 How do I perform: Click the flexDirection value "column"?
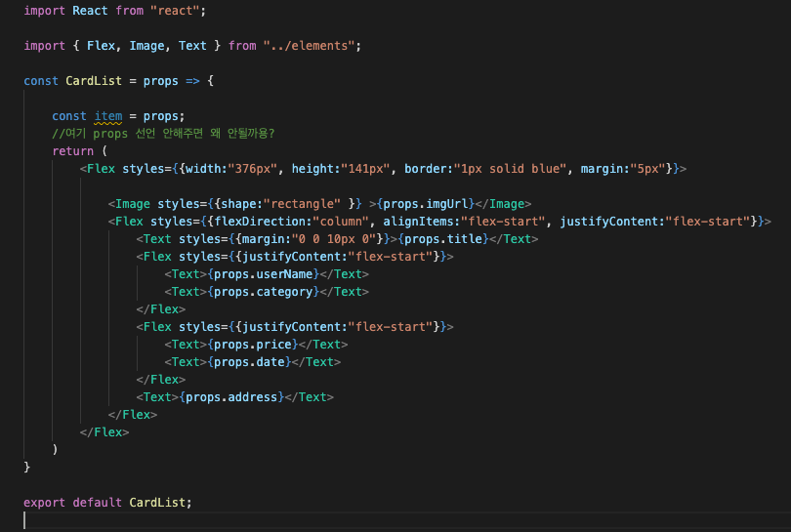(x=341, y=222)
